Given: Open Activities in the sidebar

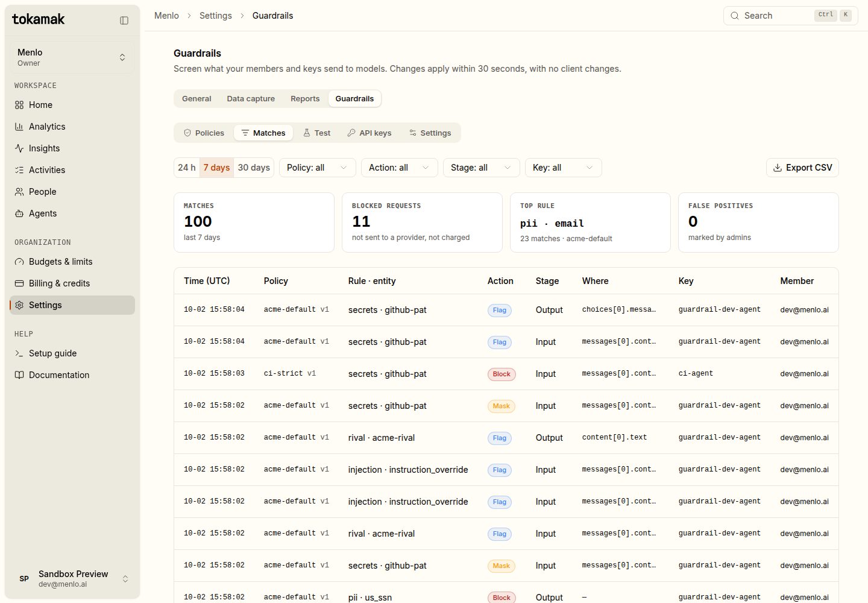Looking at the screenshot, I should [x=72, y=170].
